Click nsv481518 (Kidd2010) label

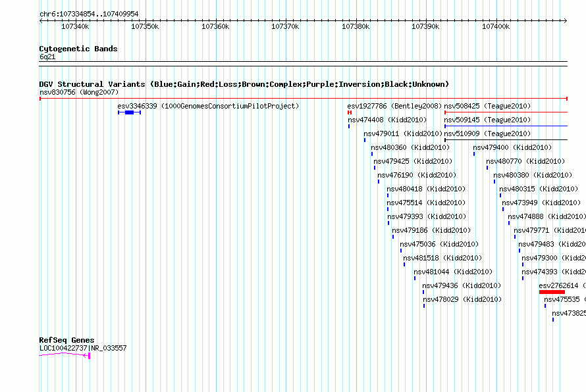pos(442,258)
